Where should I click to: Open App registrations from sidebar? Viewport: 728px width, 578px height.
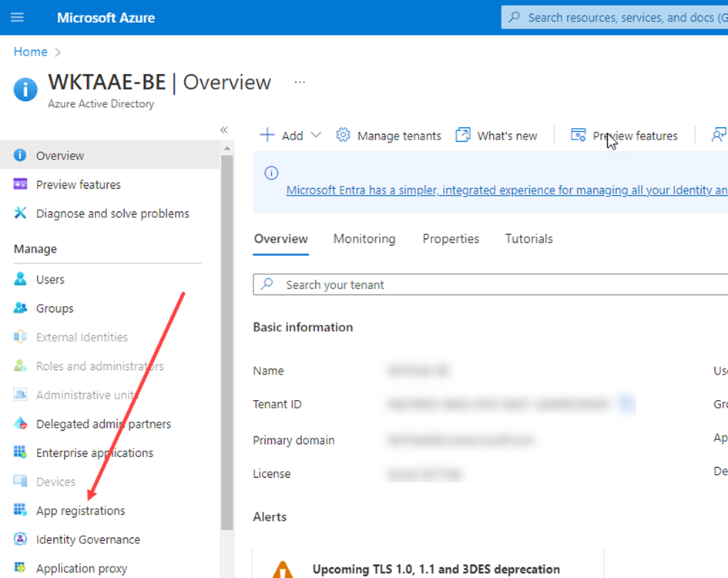click(80, 511)
